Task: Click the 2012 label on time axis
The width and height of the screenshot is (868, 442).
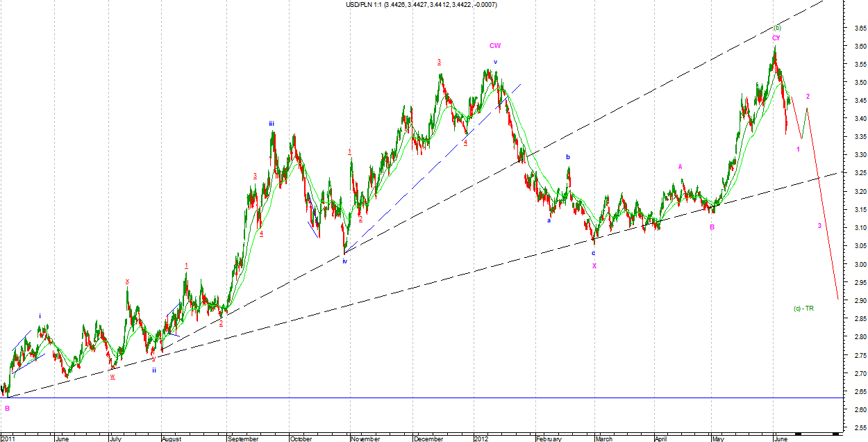Action: pyautogui.click(x=481, y=439)
